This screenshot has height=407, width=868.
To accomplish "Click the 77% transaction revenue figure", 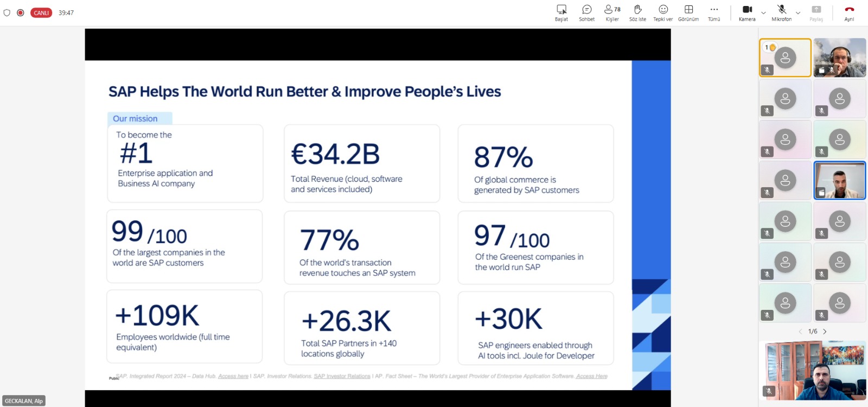I will (329, 240).
